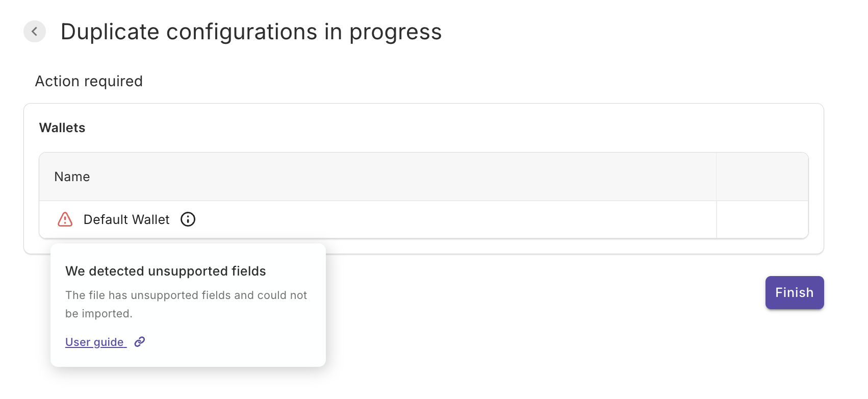Click the Wallets section heading
Screen dimensions: 868x399
62,128
